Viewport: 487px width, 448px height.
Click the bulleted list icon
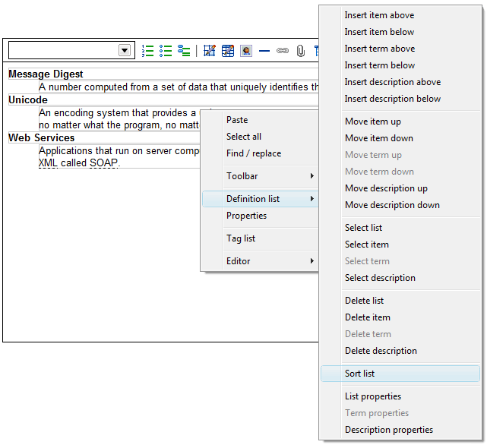pos(166,51)
